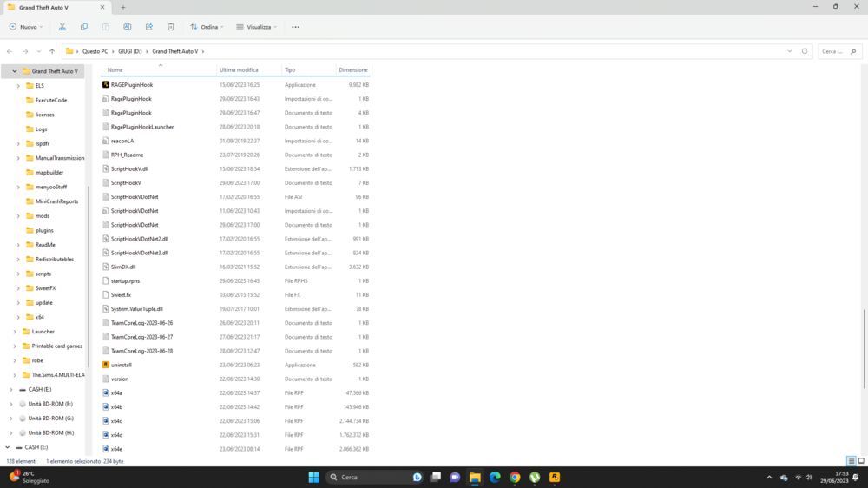Click the Paste icon in toolbar
Image resolution: width=868 pixels, height=488 pixels.
106,27
